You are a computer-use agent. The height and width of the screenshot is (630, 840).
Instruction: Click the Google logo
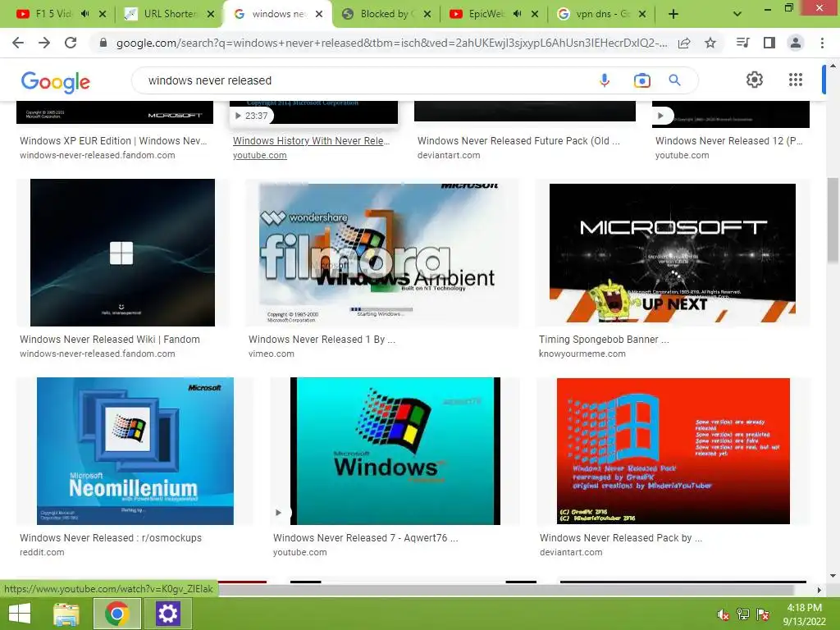pyautogui.click(x=56, y=82)
